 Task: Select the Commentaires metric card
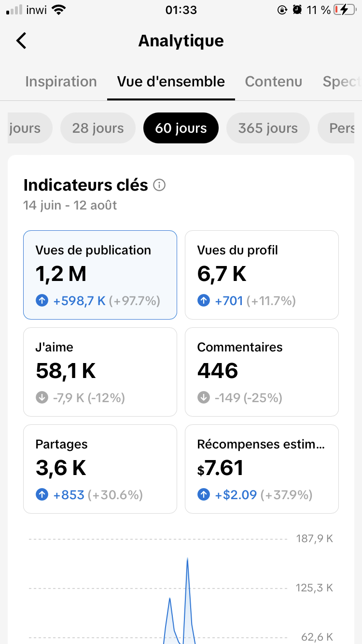point(262,372)
